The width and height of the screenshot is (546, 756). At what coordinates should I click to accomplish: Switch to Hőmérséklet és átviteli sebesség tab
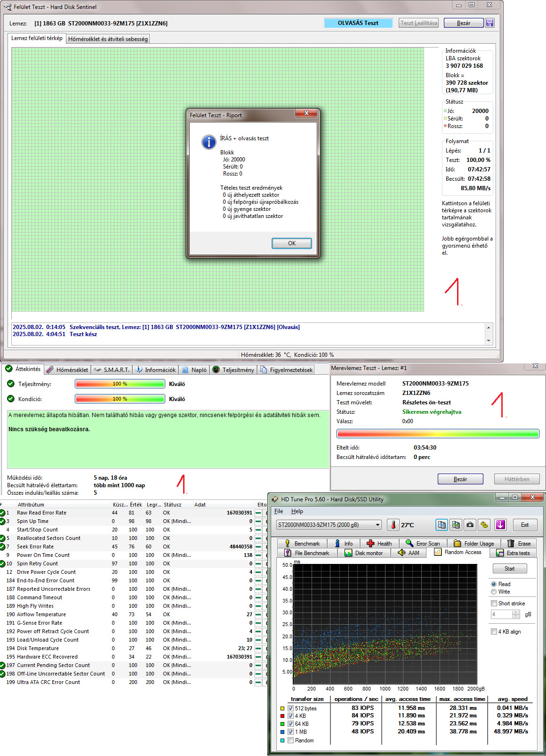[x=108, y=39]
